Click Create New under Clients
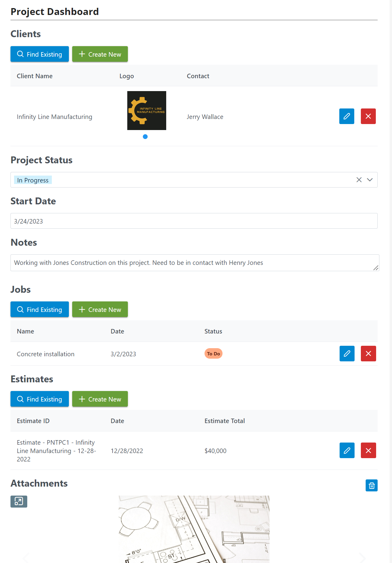 (100, 54)
